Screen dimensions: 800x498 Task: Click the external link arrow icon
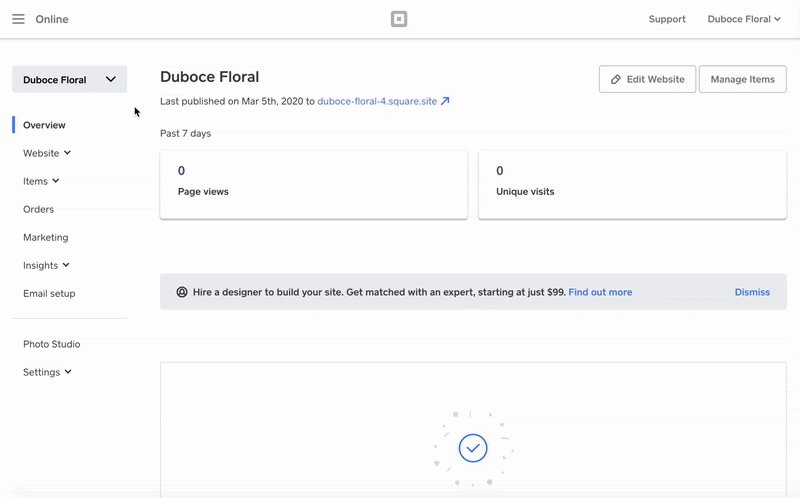click(445, 101)
